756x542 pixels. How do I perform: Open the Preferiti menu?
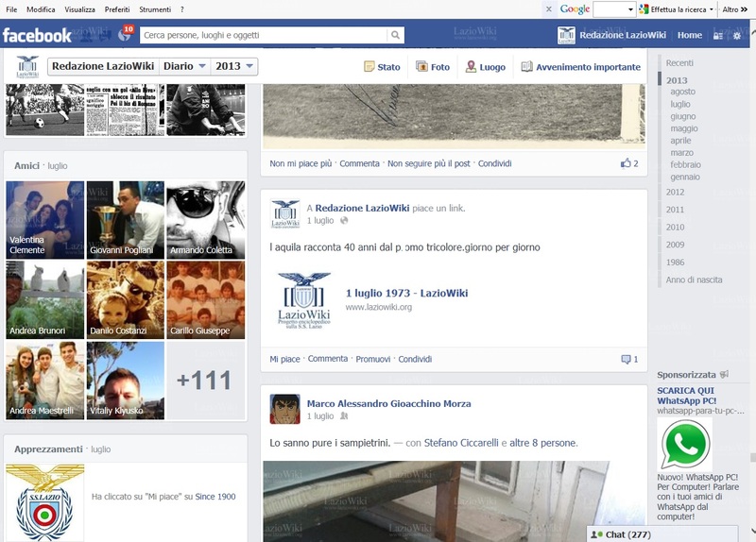point(117,9)
